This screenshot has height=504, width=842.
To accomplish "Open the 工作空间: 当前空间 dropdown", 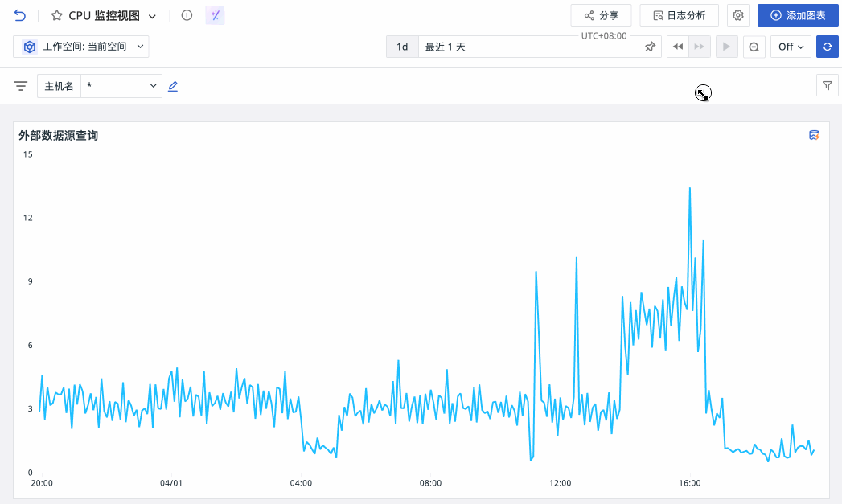I will point(81,47).
